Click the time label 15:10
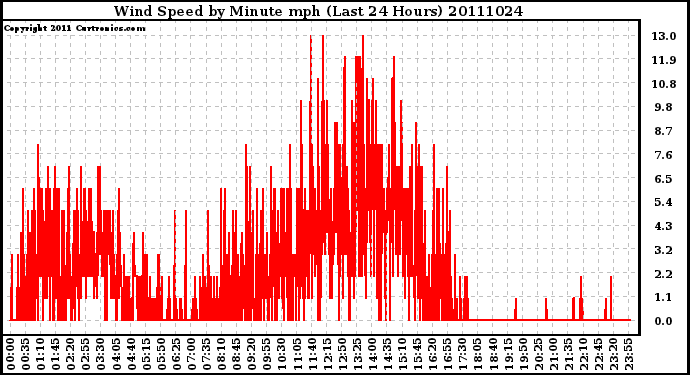This screenshot has width=690, height=375. click(402, 355)
